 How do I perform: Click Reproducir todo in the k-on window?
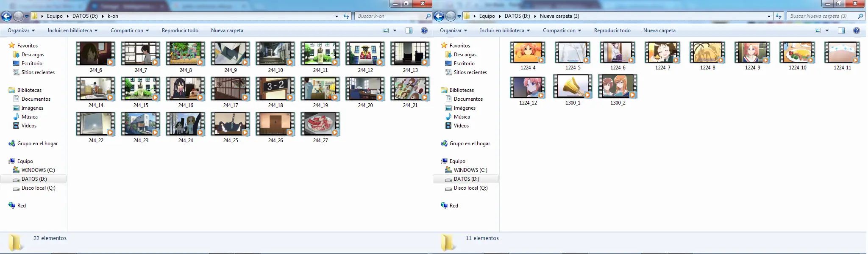[x=180, y=30]
